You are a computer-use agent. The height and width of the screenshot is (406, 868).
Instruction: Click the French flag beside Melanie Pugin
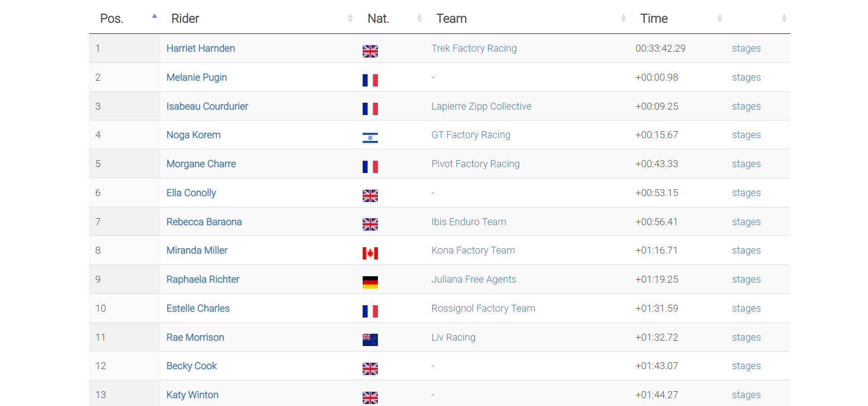[x=370, y=80]
